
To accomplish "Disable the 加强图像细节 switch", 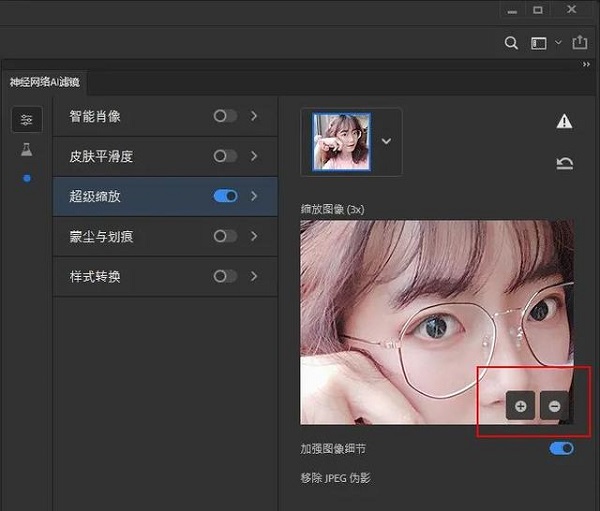I will click(x=561, y=449).
